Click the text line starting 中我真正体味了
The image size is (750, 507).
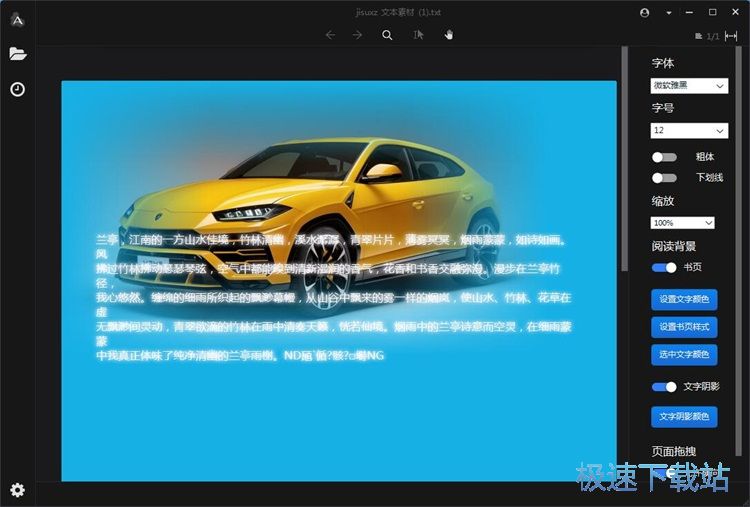pos(240,355)
